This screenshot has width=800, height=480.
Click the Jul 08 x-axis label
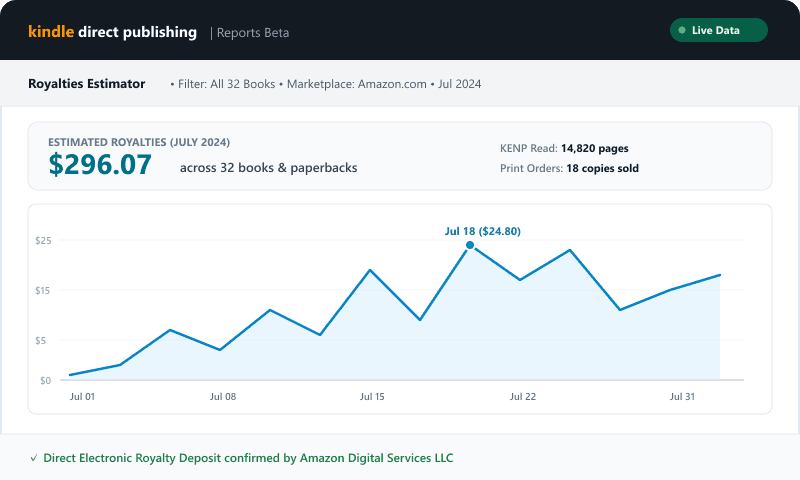click(223, 396)
